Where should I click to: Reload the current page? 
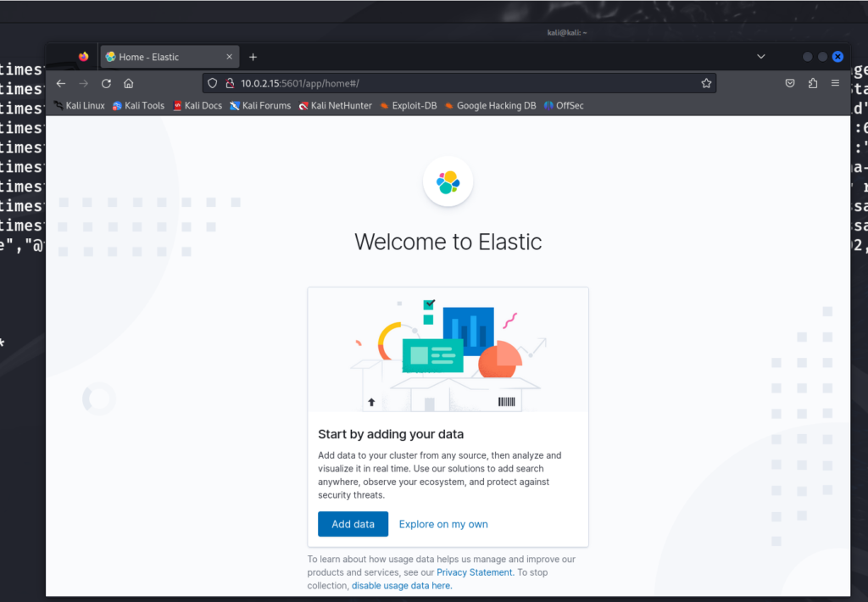pyautogui.click(x=106, y=84)
